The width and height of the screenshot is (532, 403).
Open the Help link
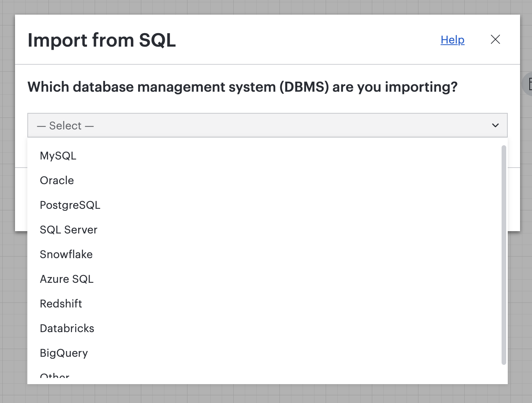click(x=452, y=40)
